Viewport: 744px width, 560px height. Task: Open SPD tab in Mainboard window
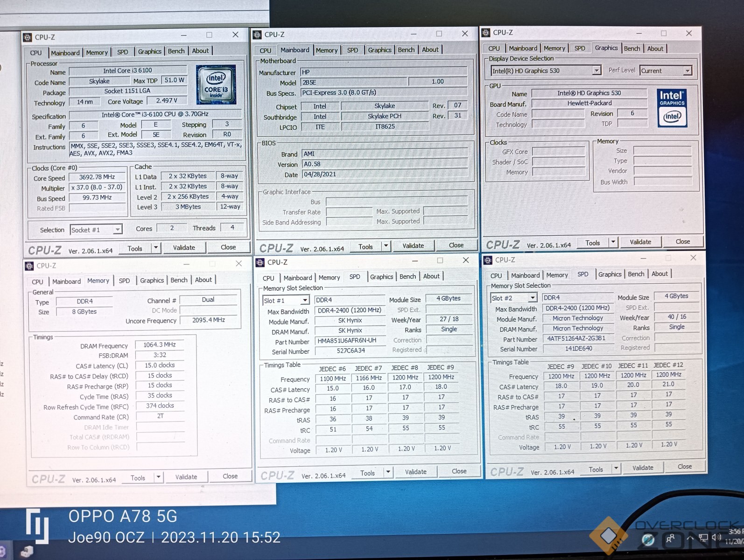point(353,50)
